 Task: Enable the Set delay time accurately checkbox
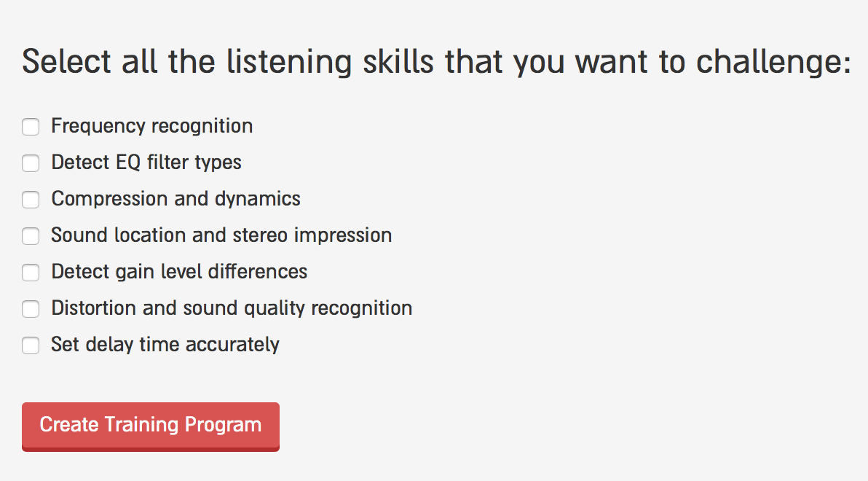pyautogui.click(x=31, y=345)
